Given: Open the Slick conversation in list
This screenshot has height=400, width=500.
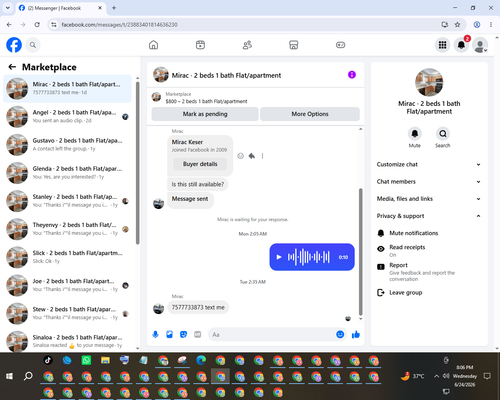Looking at the screenshot, I should coord(67,257).
